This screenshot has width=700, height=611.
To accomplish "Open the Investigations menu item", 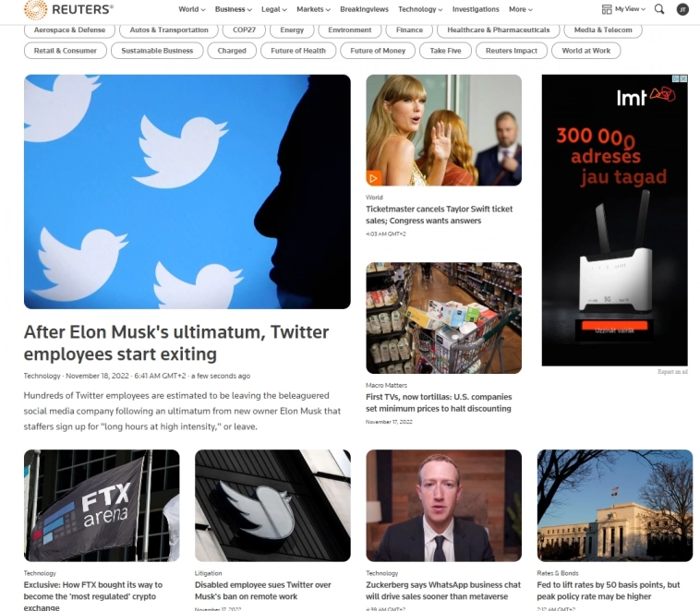I will 476,9.
